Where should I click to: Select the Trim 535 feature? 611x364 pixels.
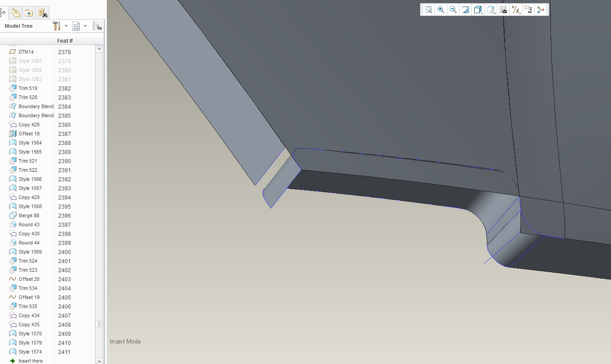(x=28, y=306)
